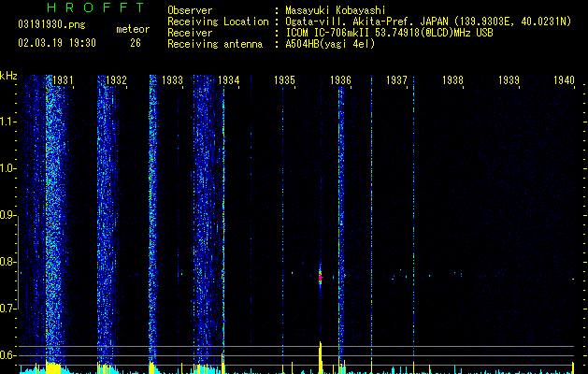Click the 0.6 kHz axis tick label
The height and width of the screenshot is (374, 588).
[8, 355]
